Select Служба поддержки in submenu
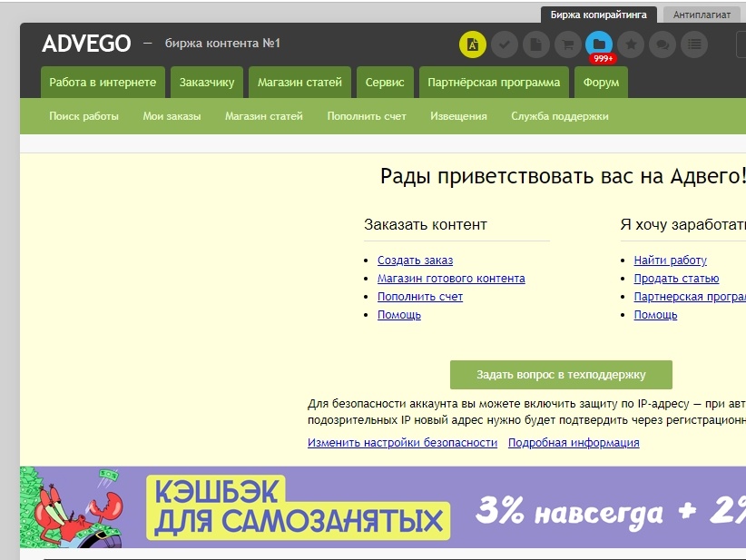 click(559, 116)
